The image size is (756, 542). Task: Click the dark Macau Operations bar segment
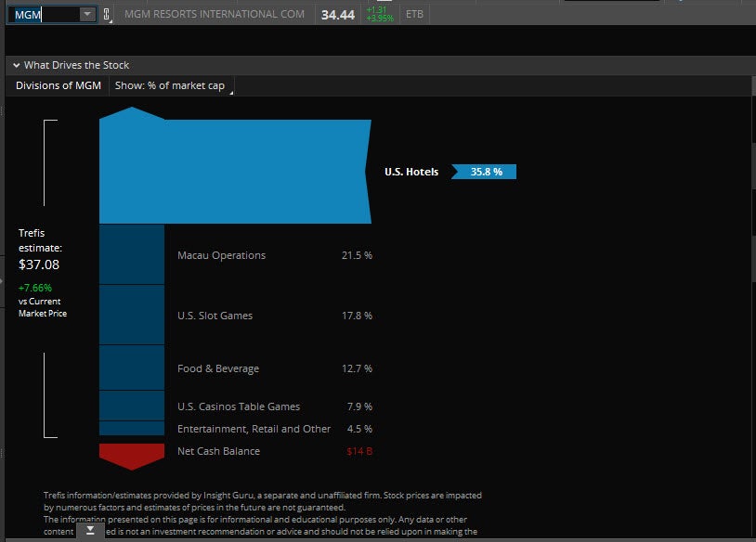click(x=132, y=254)
